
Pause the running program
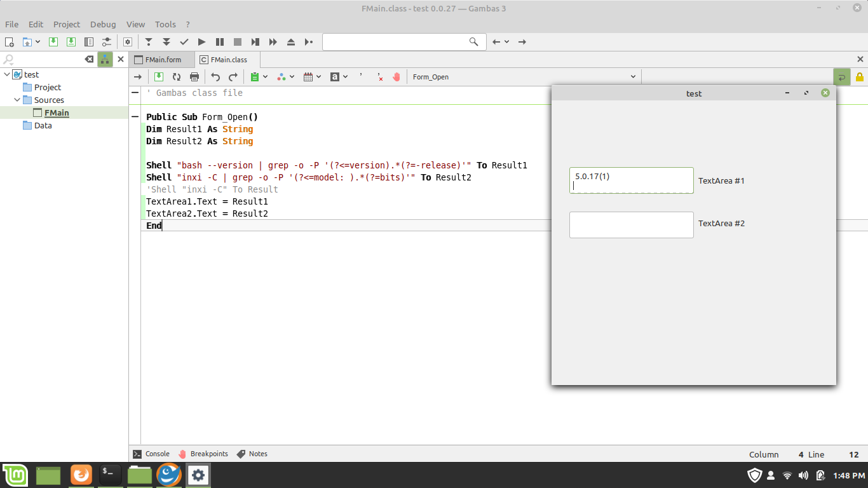click(220, 42)
